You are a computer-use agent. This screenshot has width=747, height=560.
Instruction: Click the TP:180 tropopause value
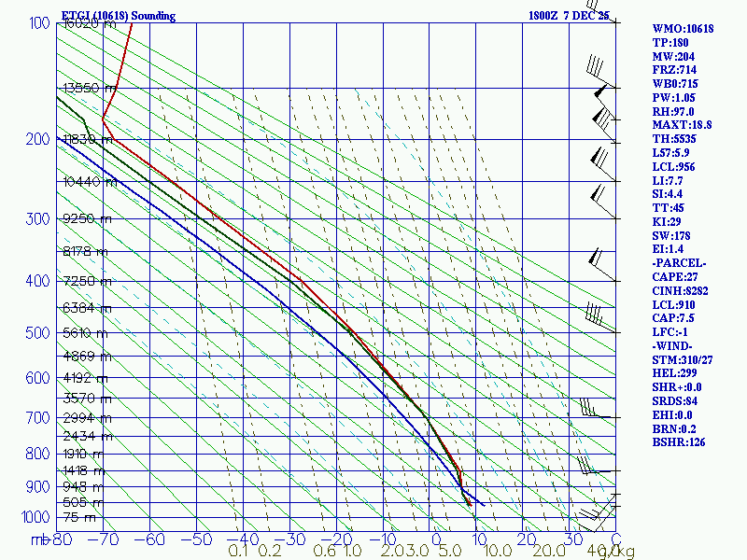pos(670,42)
